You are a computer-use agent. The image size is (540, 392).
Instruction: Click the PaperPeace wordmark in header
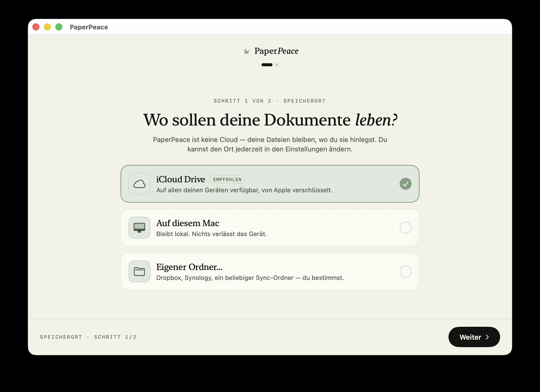[x=276, y=51]
